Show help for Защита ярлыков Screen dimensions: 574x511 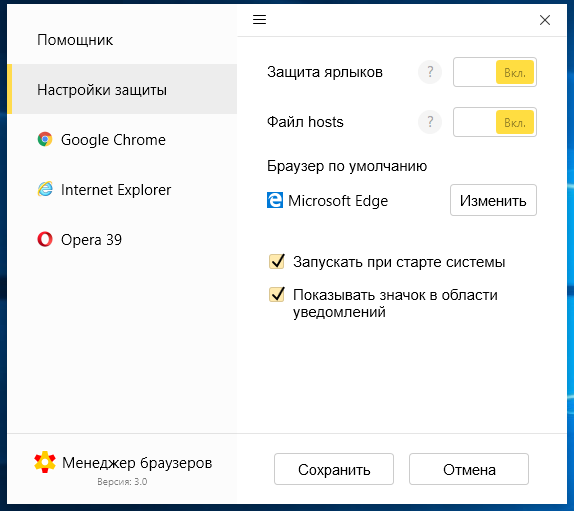[x=430, y=72]
